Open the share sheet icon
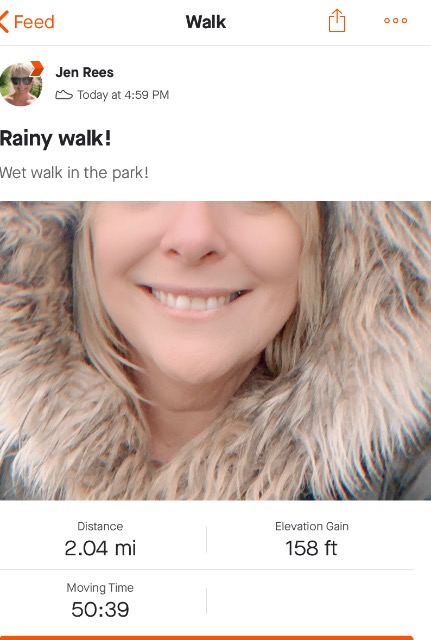This screenshot has height=640, width=431. coord(337,20)
